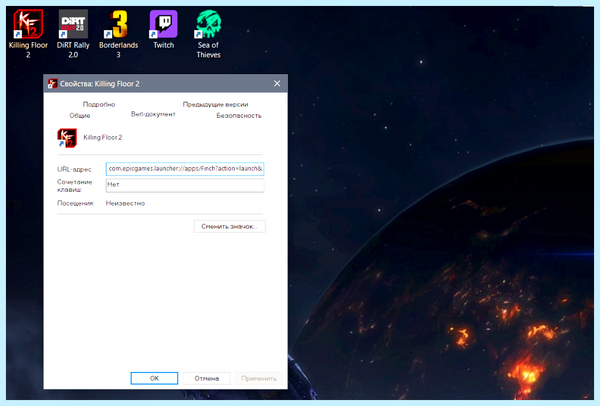Select the DiRT Rally 2.0 desktop icon
Screen dimensions: 600x406
pos(73,34)
